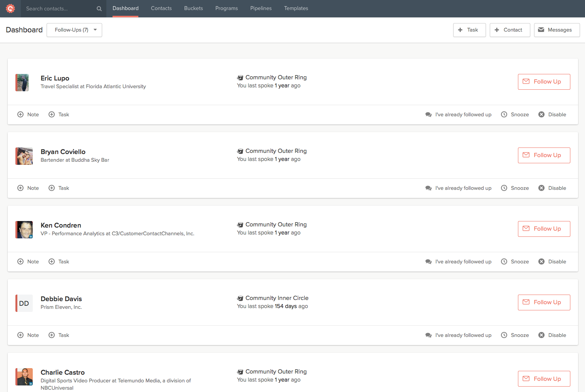Add a Note for Ken Condren
This screenshot has width=585, height=392.
[x=28, y=261]
